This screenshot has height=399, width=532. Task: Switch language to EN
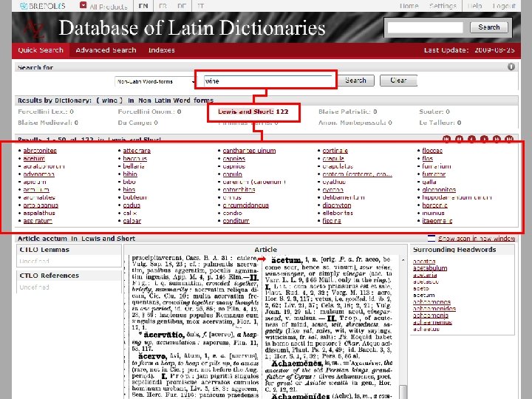pyautogui.click(x=143, y=6)
